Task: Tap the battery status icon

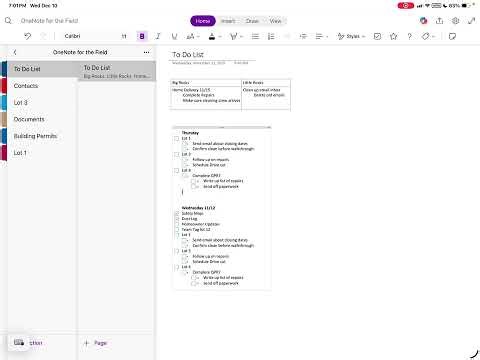Action: 466,6
